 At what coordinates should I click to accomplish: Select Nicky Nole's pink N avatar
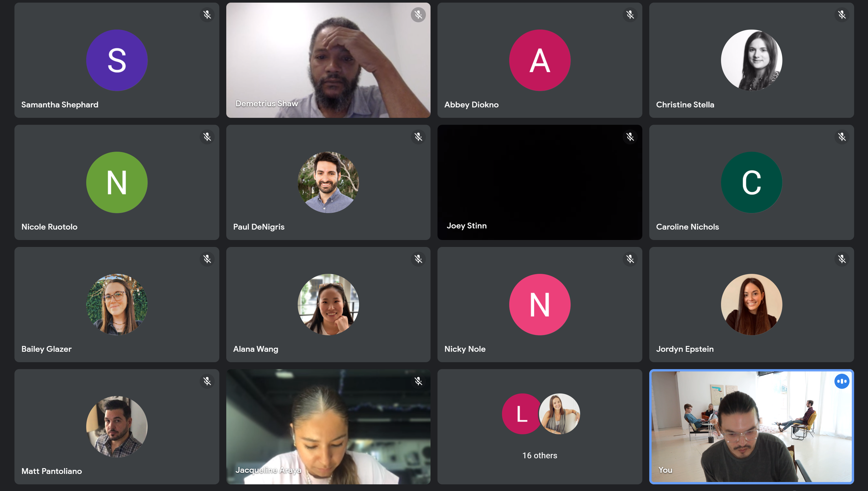click(x=540, y=305)
